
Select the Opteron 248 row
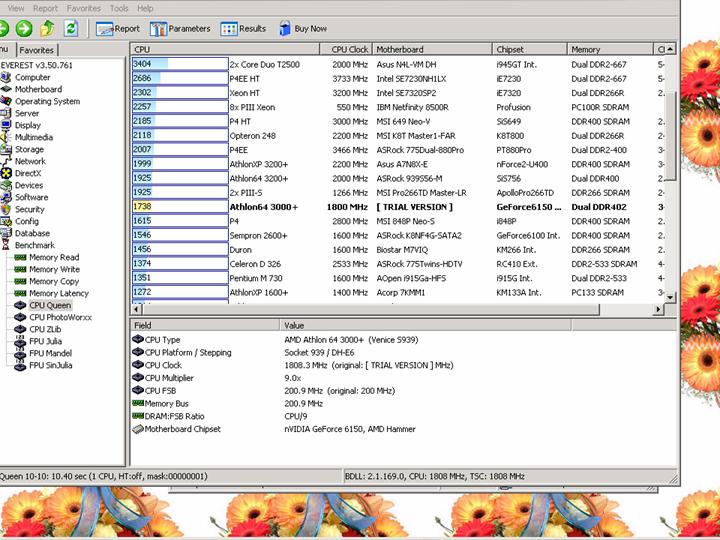coord(398,135)
